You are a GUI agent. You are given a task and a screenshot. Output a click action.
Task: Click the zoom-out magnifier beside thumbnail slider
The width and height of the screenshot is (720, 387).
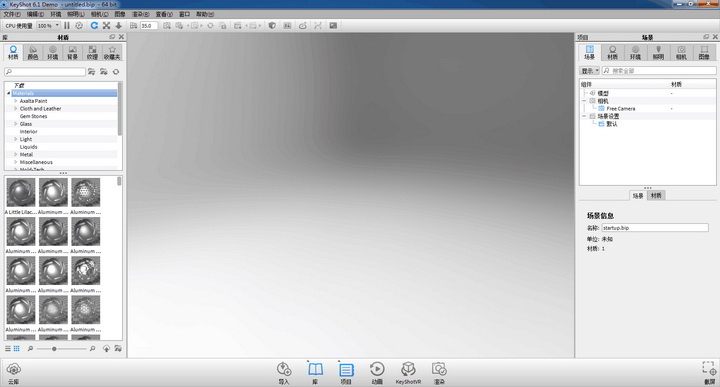tap(30, 349)
